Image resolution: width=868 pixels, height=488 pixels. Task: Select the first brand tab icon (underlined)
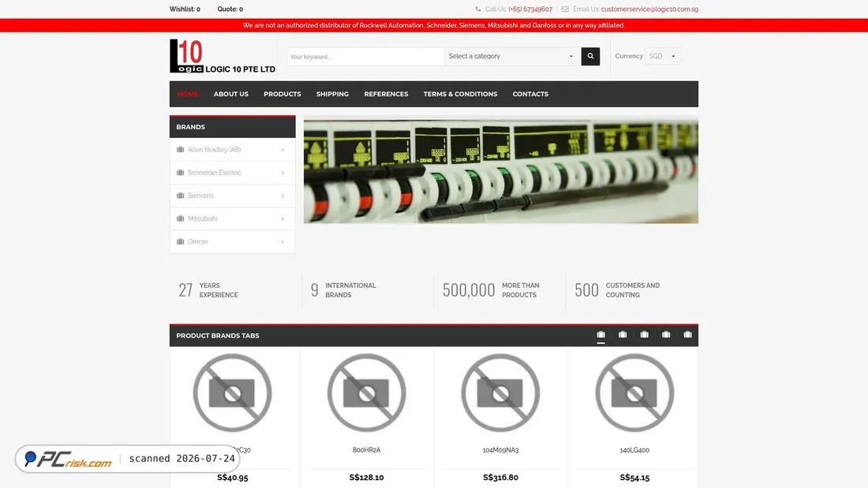tap(600, 334)
